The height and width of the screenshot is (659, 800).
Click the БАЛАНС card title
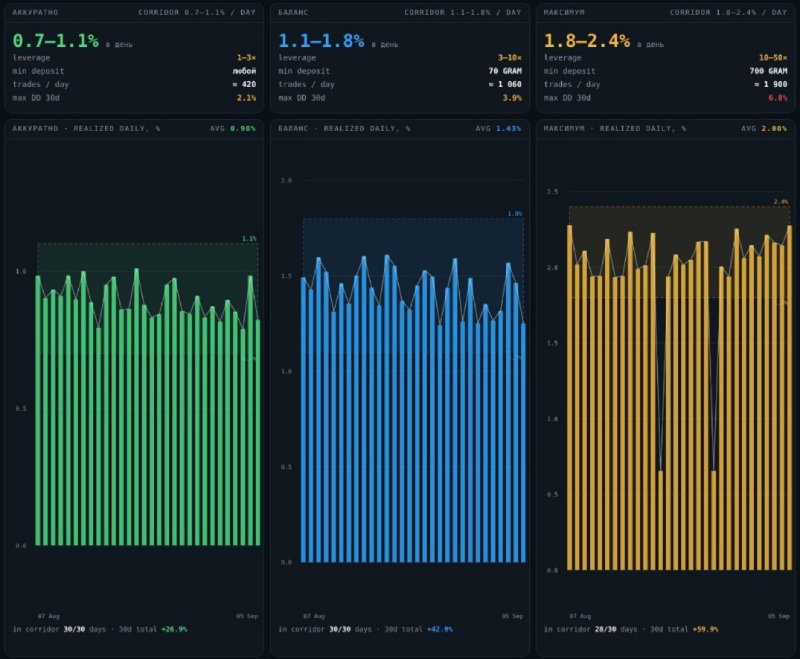click(293, 12)
